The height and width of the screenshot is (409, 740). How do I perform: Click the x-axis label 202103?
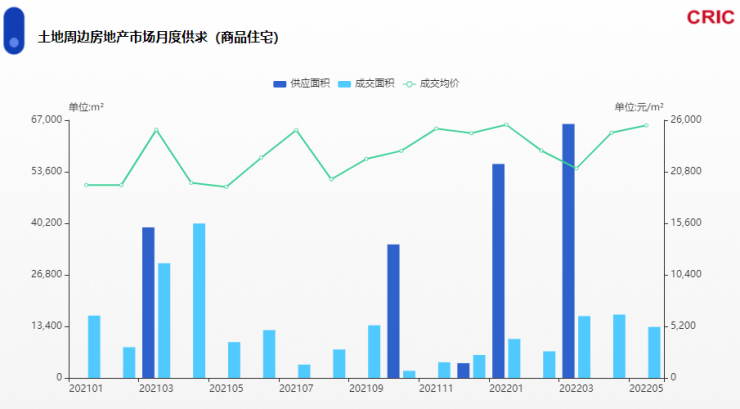156,389
